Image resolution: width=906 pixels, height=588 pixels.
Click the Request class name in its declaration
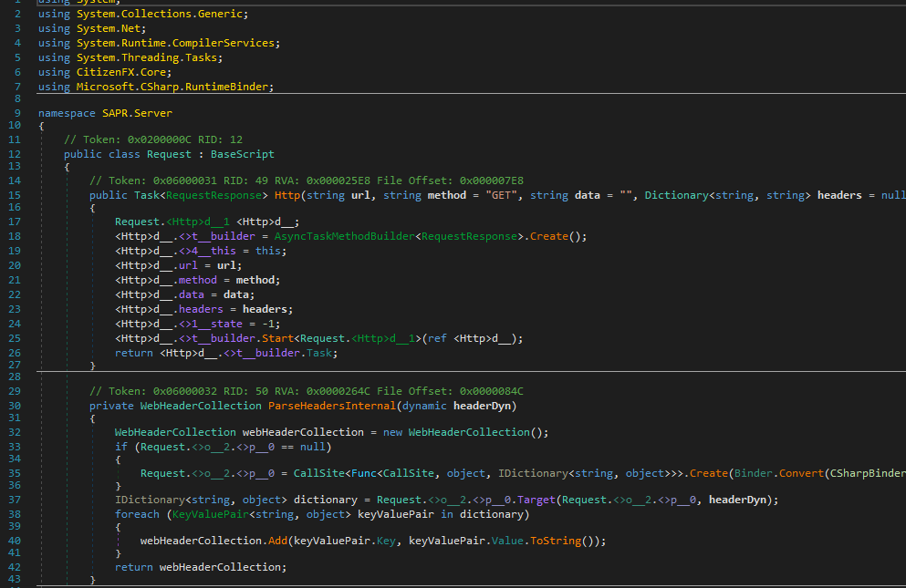169,154
